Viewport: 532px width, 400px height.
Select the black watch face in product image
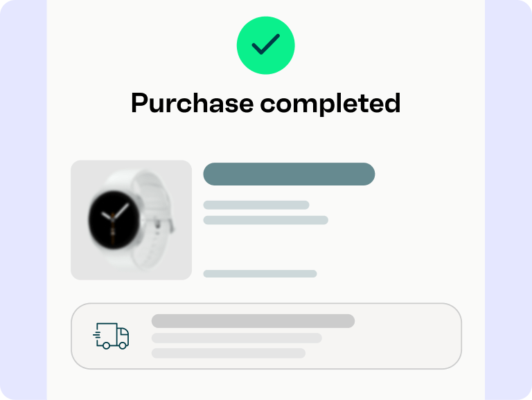click(114, 219)
